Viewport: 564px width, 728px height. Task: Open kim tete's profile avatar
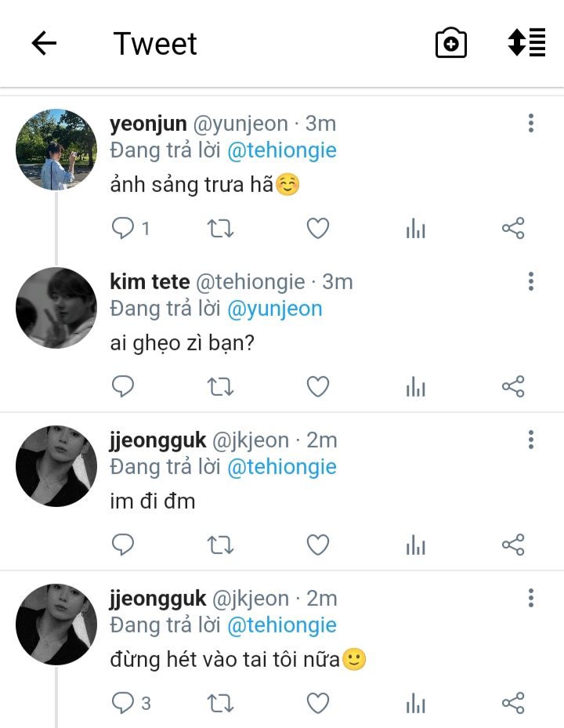(56, 308)
